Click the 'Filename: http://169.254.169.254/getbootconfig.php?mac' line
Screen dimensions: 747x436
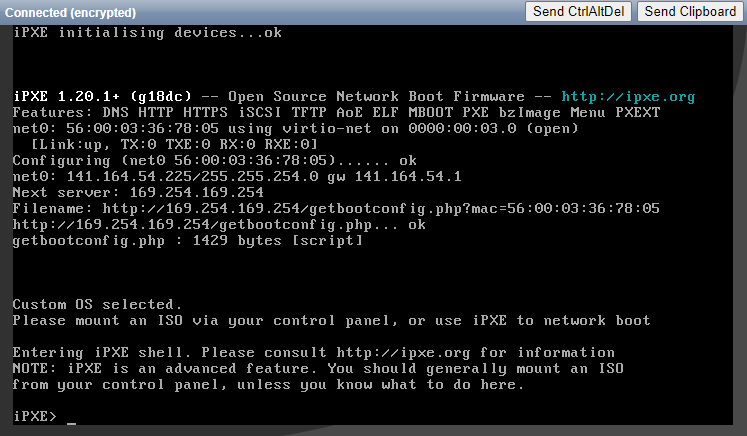coord(336,209)
